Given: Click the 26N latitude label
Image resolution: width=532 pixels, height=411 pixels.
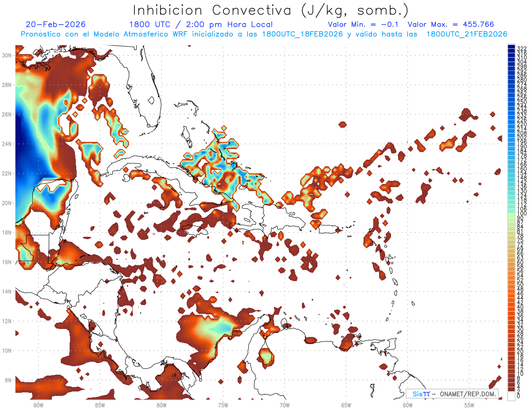Looking at the screenshot, I should pos(8,114).
